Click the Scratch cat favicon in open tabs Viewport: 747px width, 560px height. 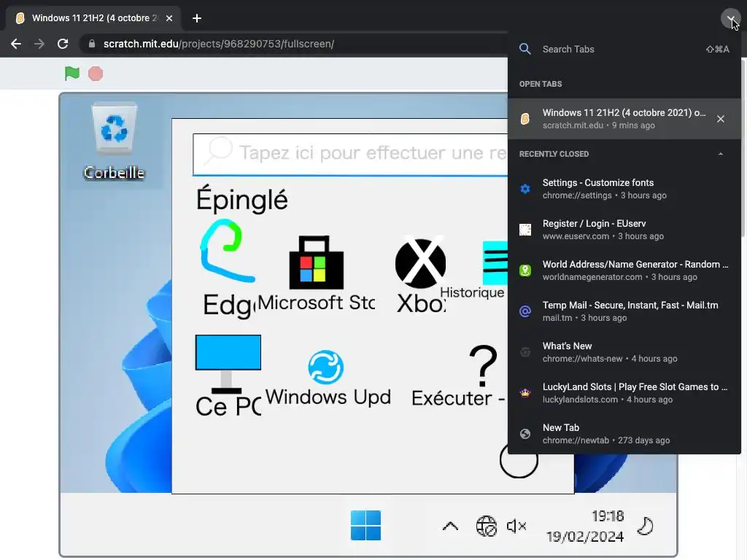525,119
